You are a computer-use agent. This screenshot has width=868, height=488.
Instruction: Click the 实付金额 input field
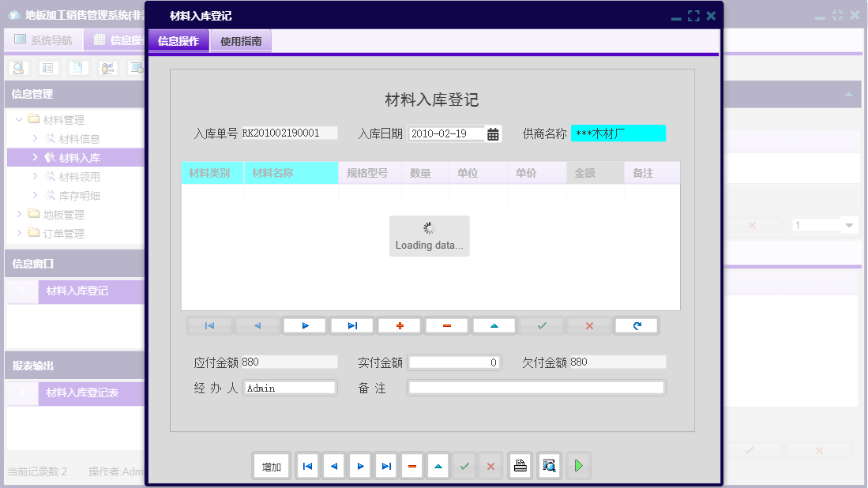(x=454, y=362)
